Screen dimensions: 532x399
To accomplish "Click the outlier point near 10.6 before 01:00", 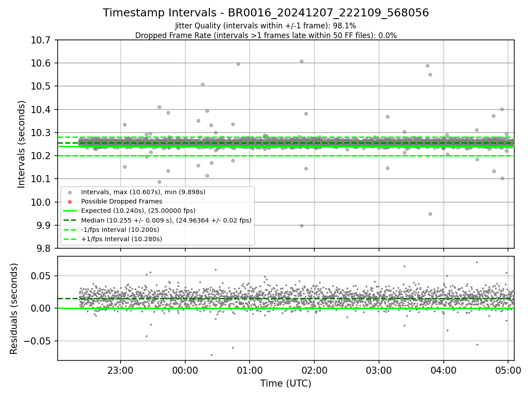I will (238, 64).
